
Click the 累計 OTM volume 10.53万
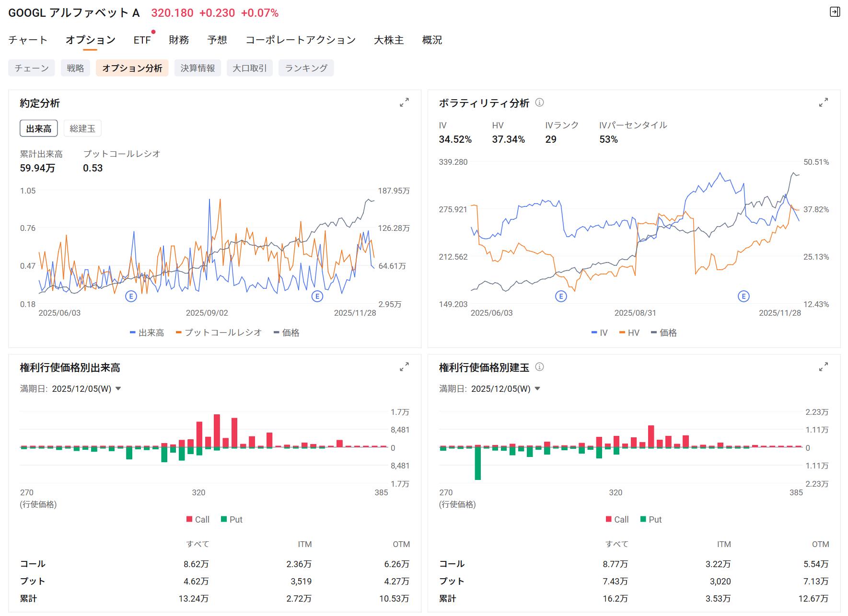click(x=395, y=598)
